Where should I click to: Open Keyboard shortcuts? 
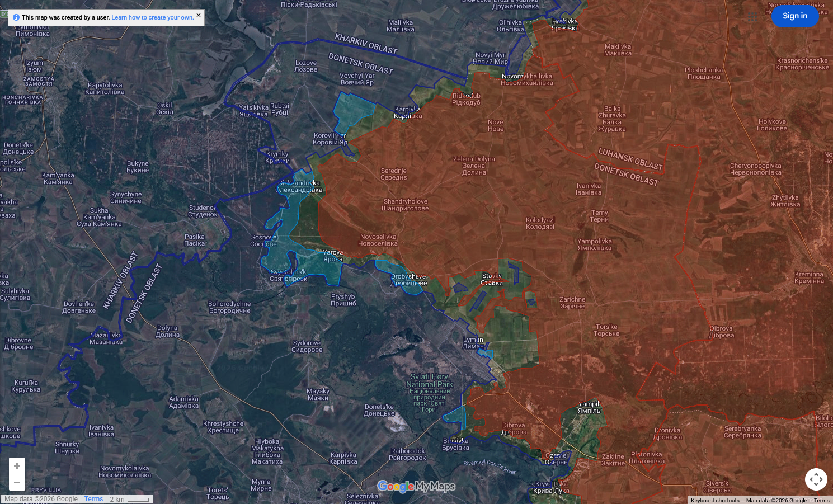[x=715, y=500]
